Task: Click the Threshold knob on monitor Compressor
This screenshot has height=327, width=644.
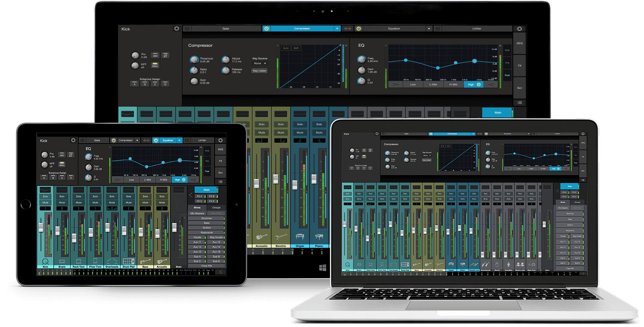Action: (x=194, y=60)
